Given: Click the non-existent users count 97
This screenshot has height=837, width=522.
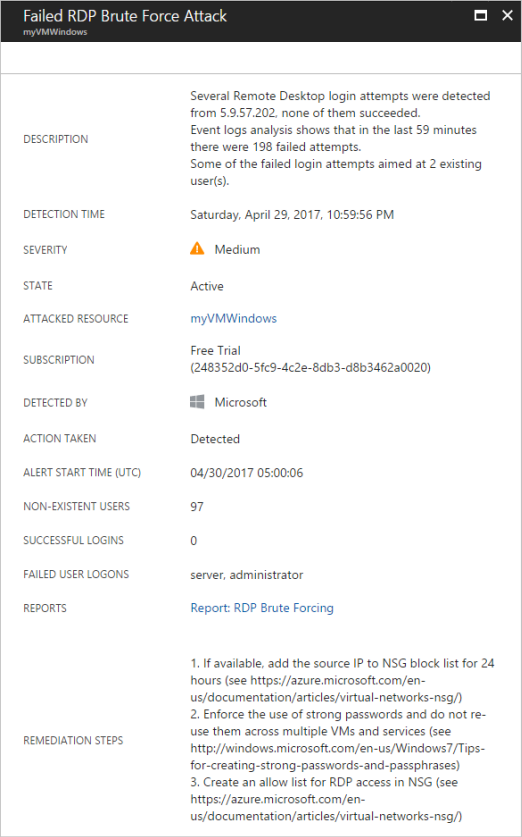Looking at the screenshot, I should (197, 507).
